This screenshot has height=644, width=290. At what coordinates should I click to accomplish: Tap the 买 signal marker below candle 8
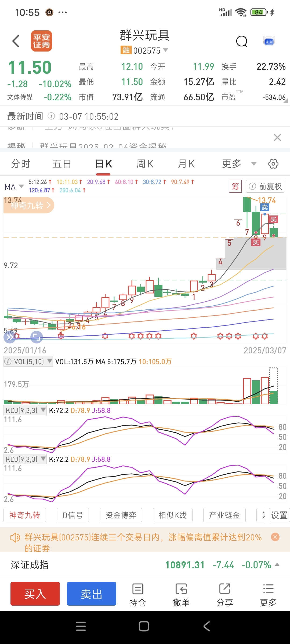[x=256, y=242]
